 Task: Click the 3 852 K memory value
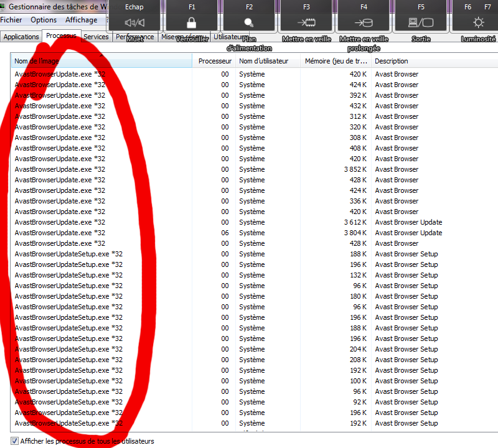click(355, 169)
